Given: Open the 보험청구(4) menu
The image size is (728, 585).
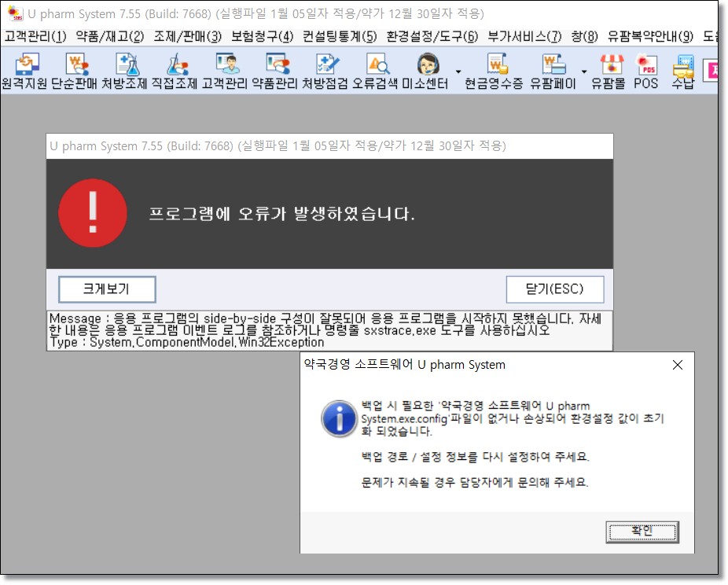Looking at the screenshot, I should tap(262, 36).
